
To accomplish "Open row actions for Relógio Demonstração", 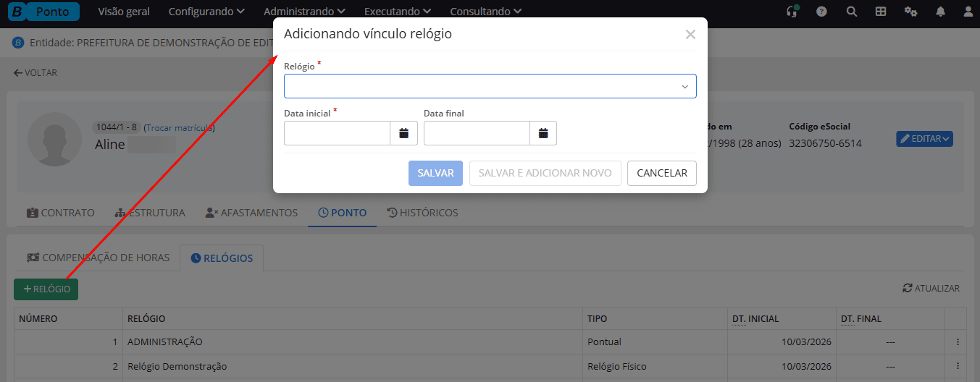I will click(x=958, y=366).
